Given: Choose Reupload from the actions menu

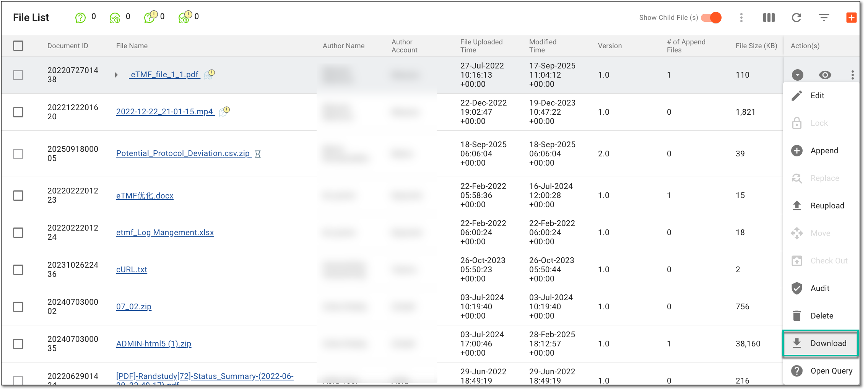Looking at the screenshot, I should 821,206.
